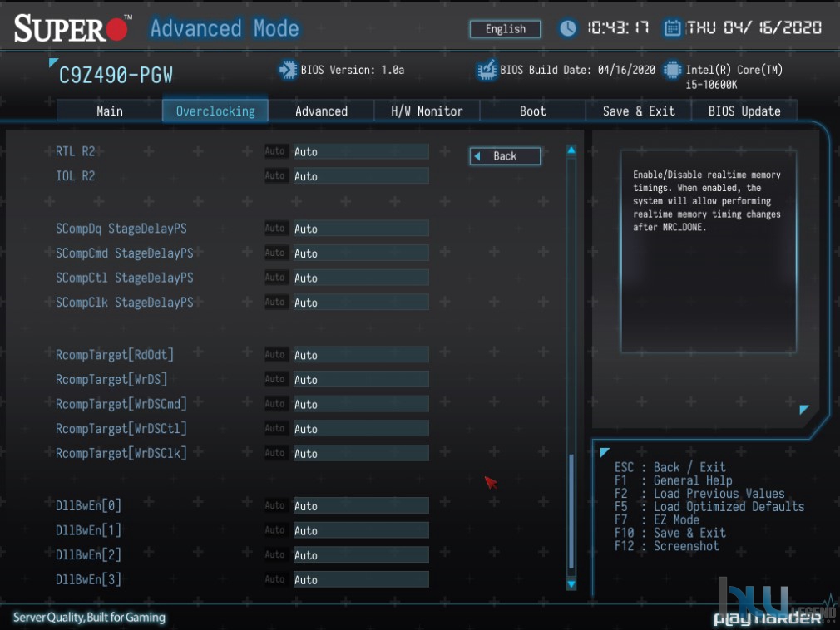Select the DllBwEn[0] label
Screen dimensions: 840x630
(x=88, y=506)
